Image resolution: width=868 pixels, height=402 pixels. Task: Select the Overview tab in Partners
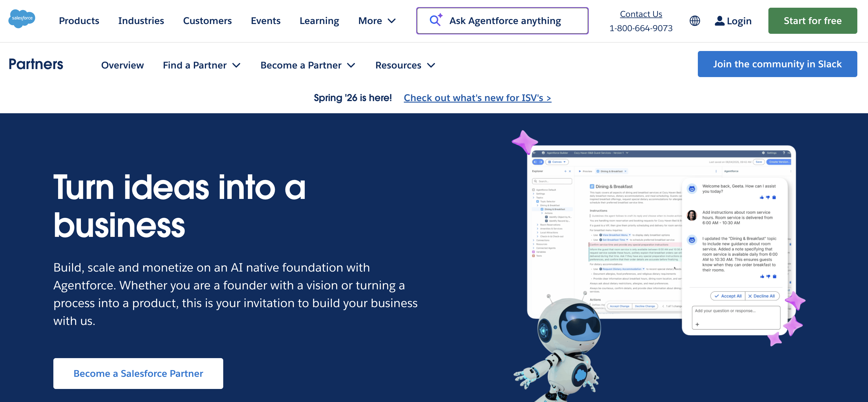[x=122, y=65]
